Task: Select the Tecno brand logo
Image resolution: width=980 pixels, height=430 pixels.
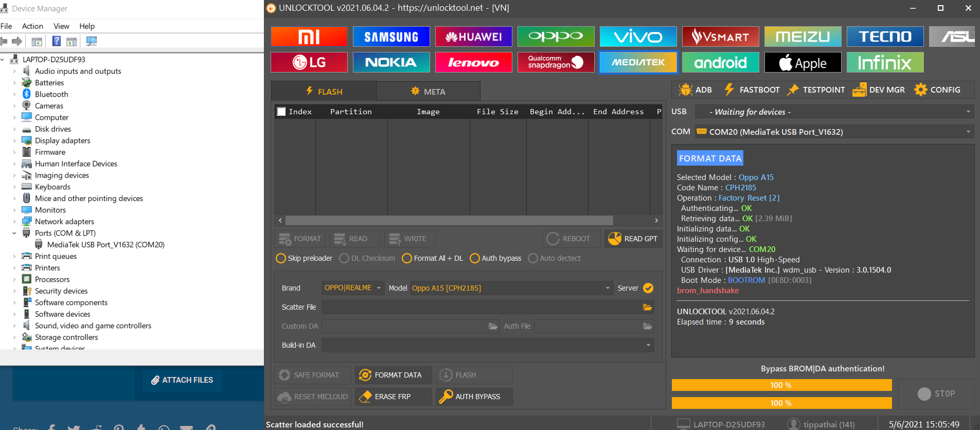Action: (x=885, y=37)
